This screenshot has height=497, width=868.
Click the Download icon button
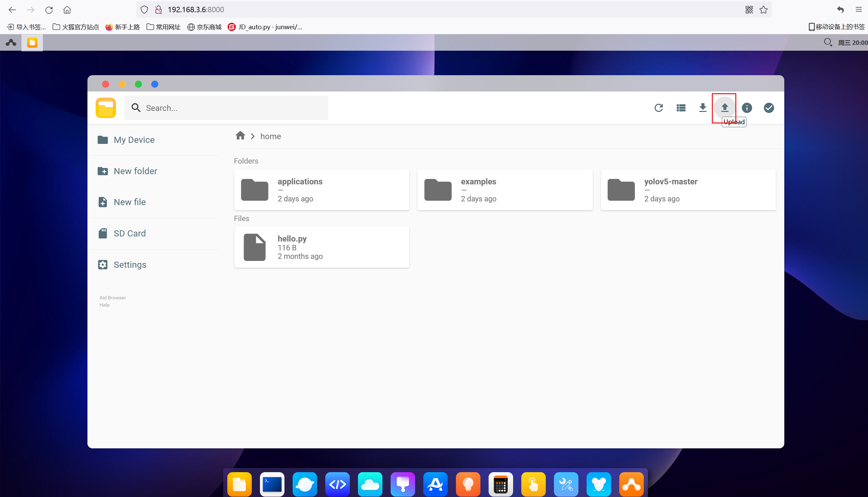(x=703, y=107)
